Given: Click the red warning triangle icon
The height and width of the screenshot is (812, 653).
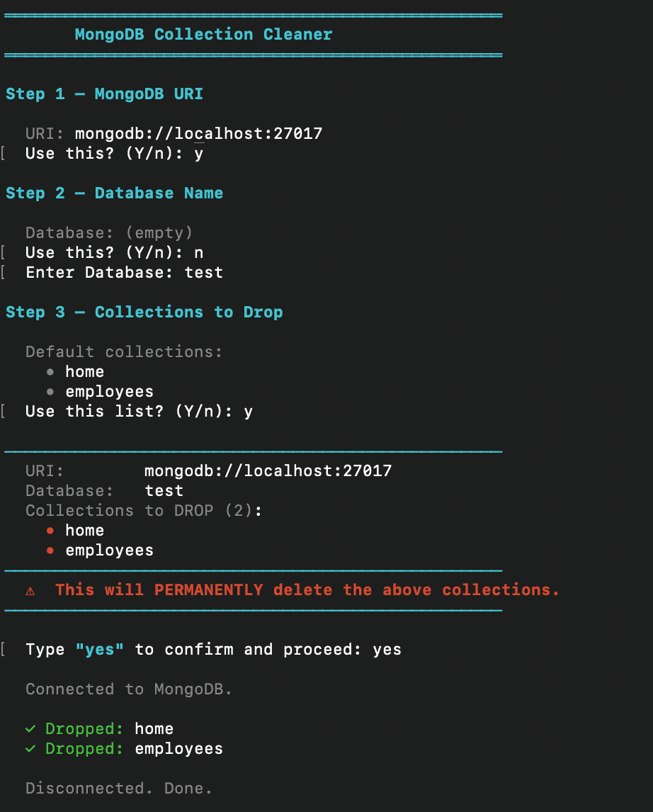Looking at the screenshot, I should [30, 591].
